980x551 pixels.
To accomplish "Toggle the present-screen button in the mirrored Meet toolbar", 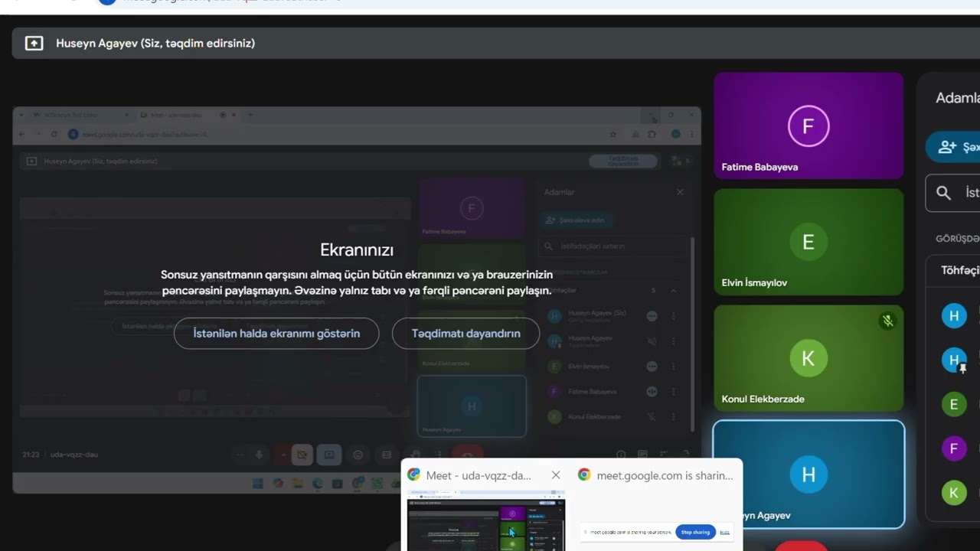I will pyautogui.click(x=329, y=455).
